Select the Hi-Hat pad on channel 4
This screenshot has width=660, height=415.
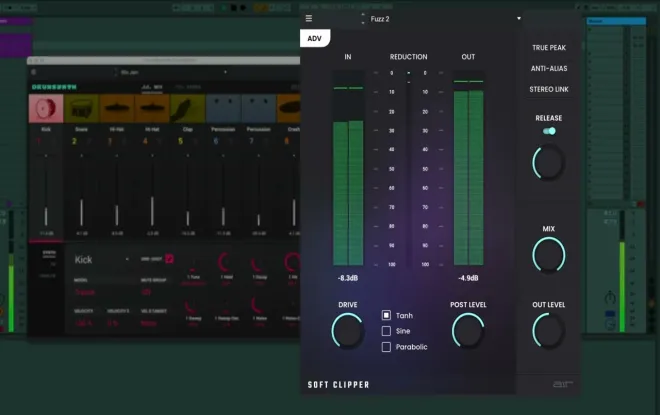152,109
